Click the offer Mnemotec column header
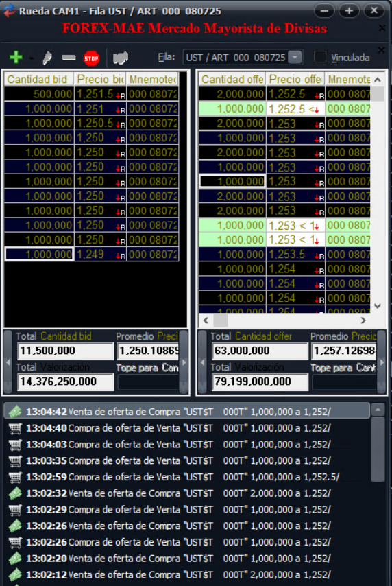 coord(348,79)
